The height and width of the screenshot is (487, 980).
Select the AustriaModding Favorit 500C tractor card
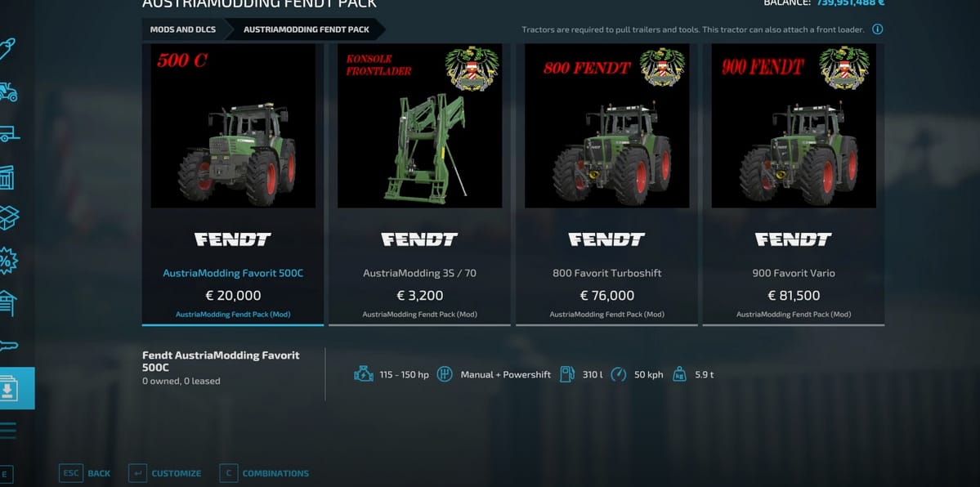[x=233, y=185]
